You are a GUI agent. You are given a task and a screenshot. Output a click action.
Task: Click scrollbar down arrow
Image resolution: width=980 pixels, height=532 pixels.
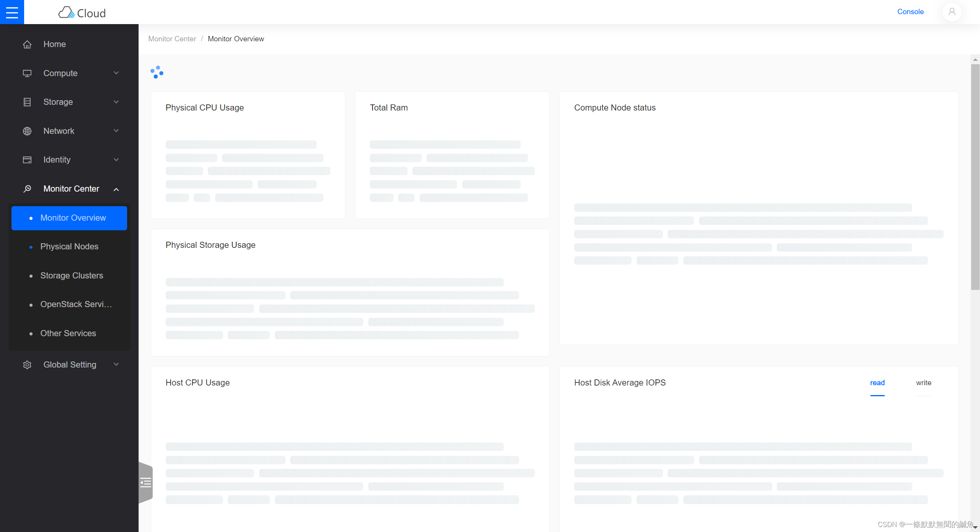975,527
